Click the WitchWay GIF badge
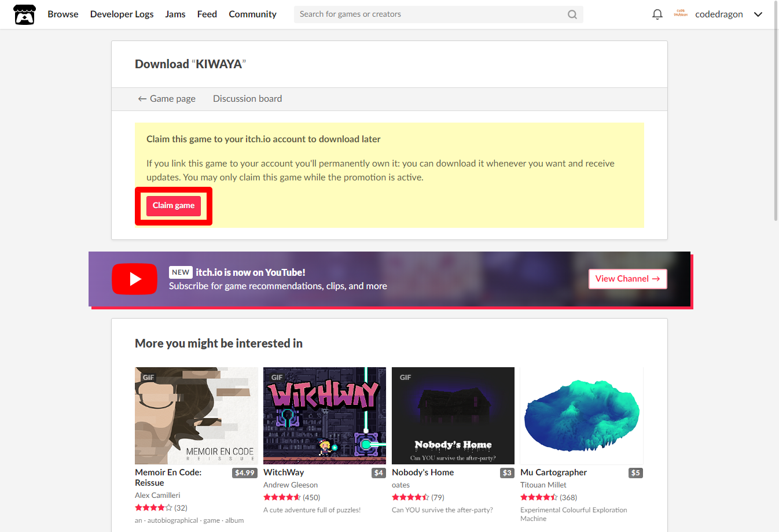 click(277, 378)
